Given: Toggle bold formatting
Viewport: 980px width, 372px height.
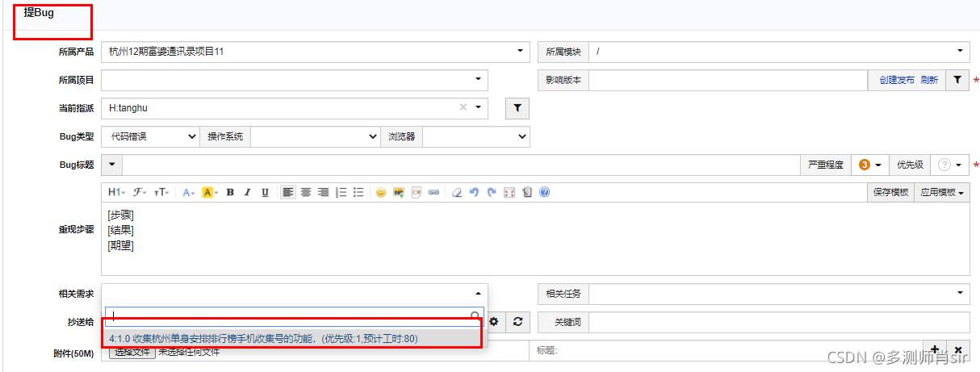Looking at the screenshot, I should pos(230,192).
